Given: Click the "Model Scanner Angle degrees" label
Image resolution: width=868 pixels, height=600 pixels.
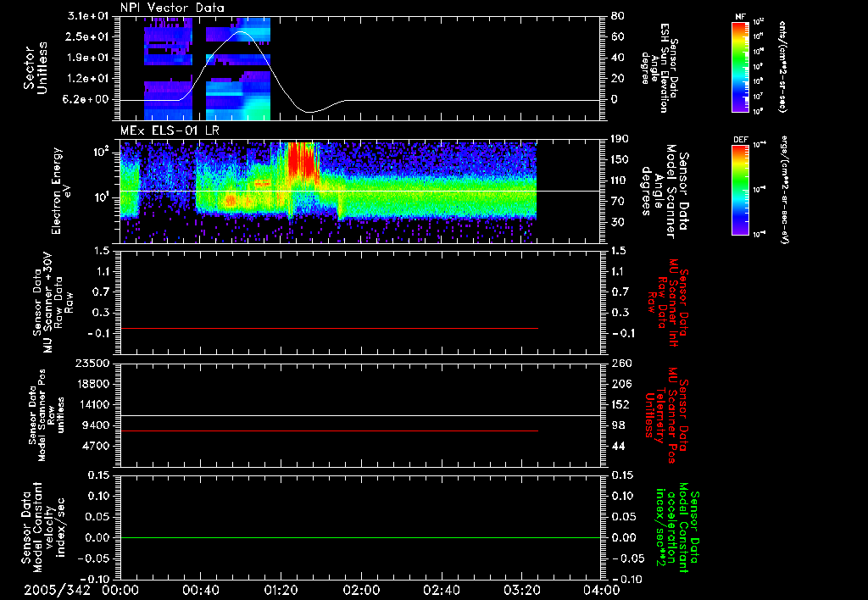Looking at the screenshot, I should 665,188.
